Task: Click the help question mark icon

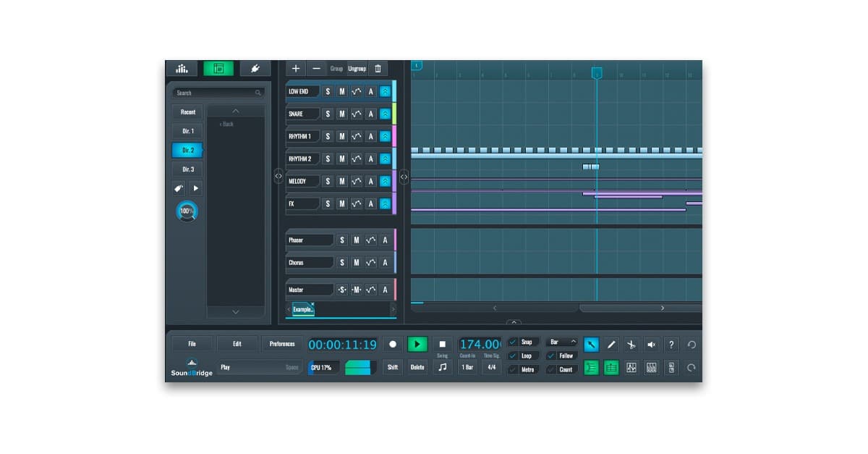Action: (671, 345)
